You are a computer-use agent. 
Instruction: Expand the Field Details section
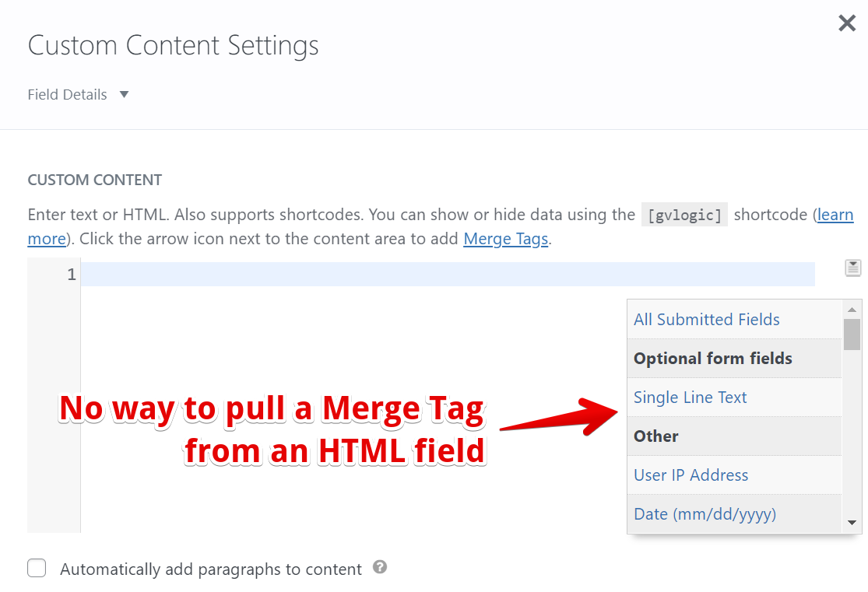[x=67, y=94]
